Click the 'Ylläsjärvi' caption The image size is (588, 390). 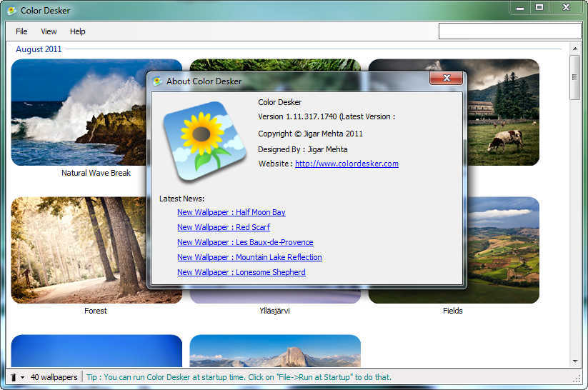(x=274, y=311)
